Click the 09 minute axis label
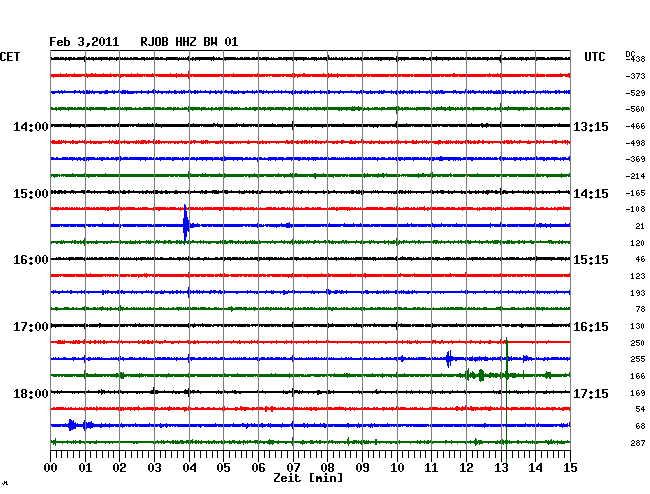The width and height of the screenshot is (650, 494). [362, 468]
